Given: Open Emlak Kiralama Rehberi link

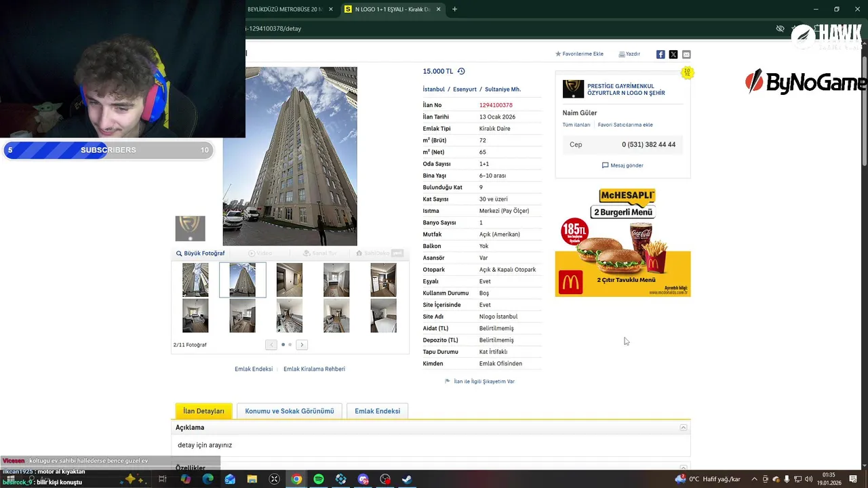Looking at the screenshot, I should (x=314, y=369).
